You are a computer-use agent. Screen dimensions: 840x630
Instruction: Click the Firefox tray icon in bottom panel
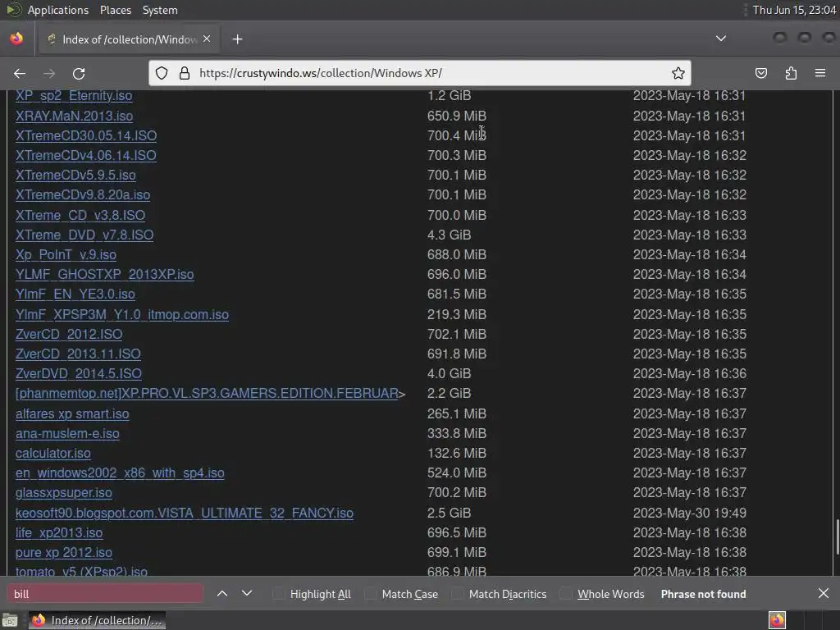778,620
